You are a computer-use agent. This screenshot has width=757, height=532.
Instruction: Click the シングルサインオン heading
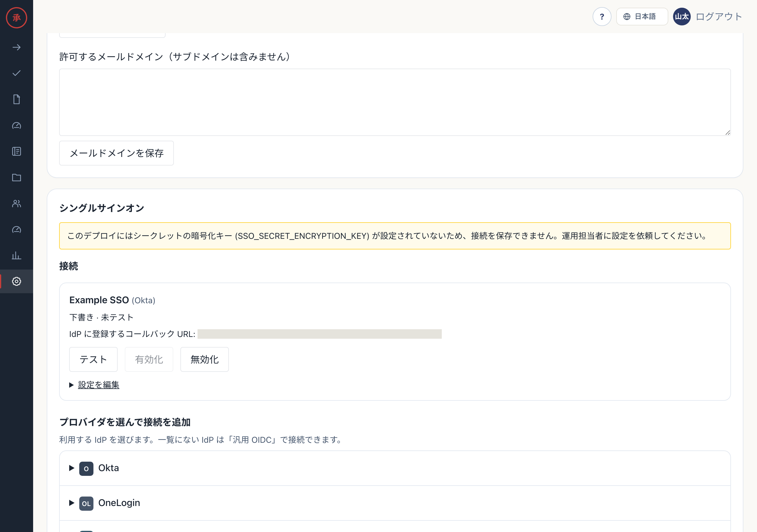[x=101, y=208]
